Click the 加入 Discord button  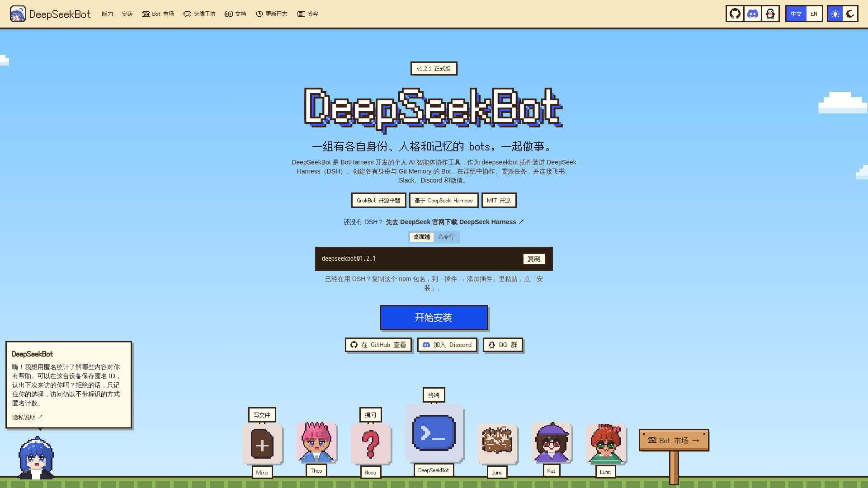[x=447, y=345]
